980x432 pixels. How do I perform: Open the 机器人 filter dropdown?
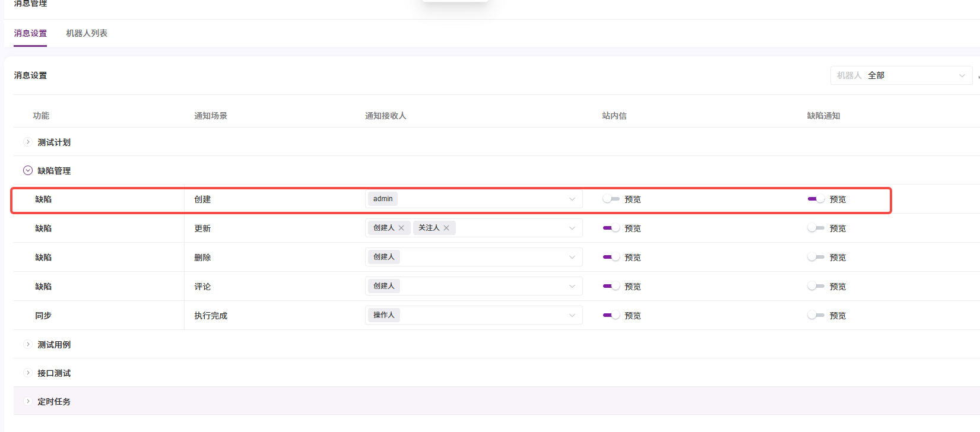pyautogui.click(x=900, y=75)
